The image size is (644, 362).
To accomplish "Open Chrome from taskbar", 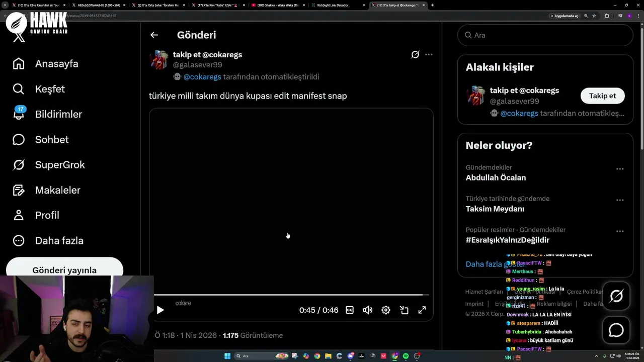I will [317, 356].
